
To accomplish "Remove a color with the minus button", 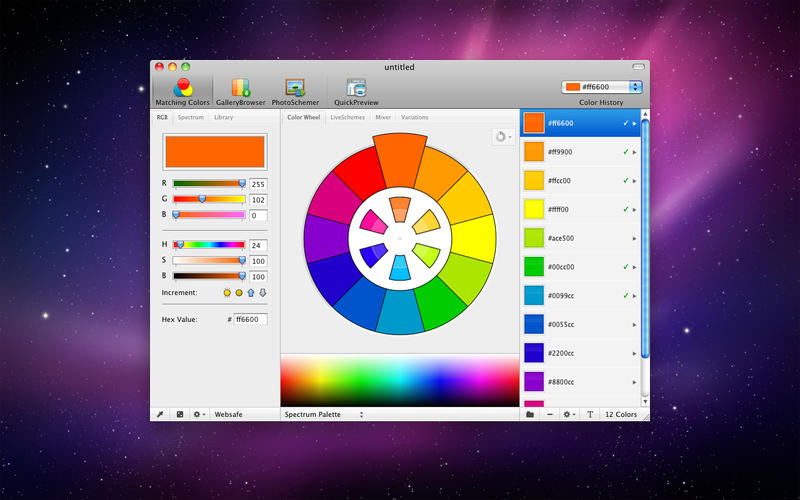I will tap(550, 414).
